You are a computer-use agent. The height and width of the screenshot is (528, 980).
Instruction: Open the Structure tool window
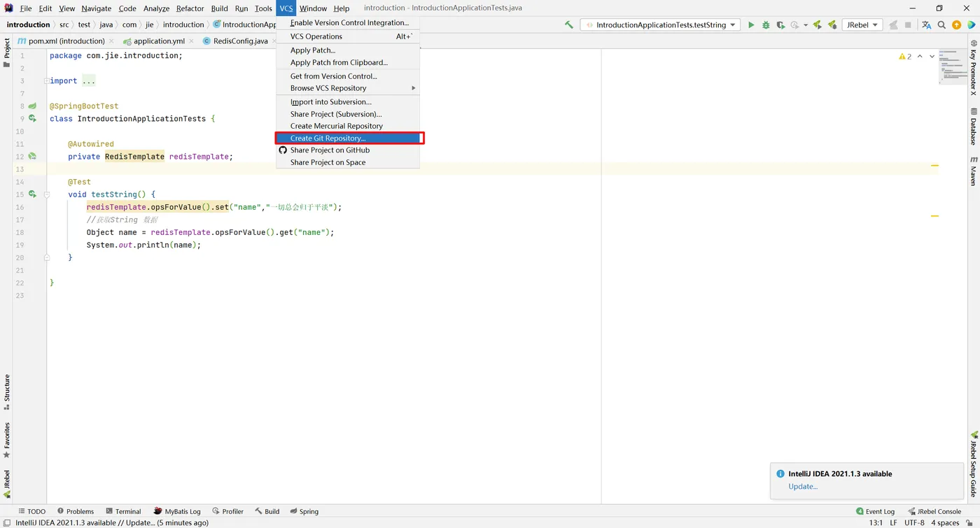(x=6, y=392)
